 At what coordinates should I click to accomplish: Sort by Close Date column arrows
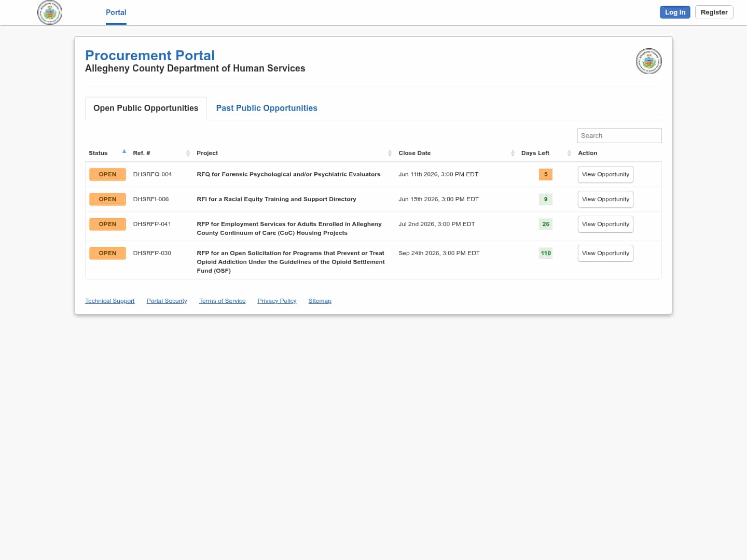[513, 153]
